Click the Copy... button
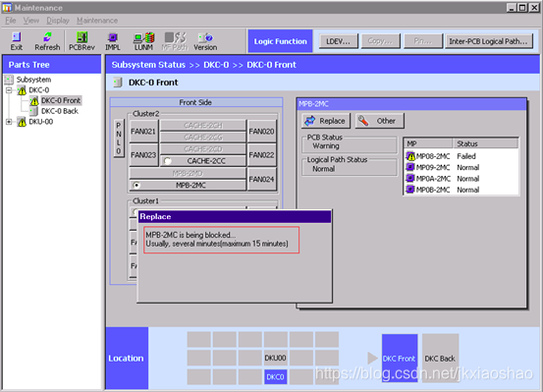This screenshot has width=543, height=392. (x=380, y=41)
